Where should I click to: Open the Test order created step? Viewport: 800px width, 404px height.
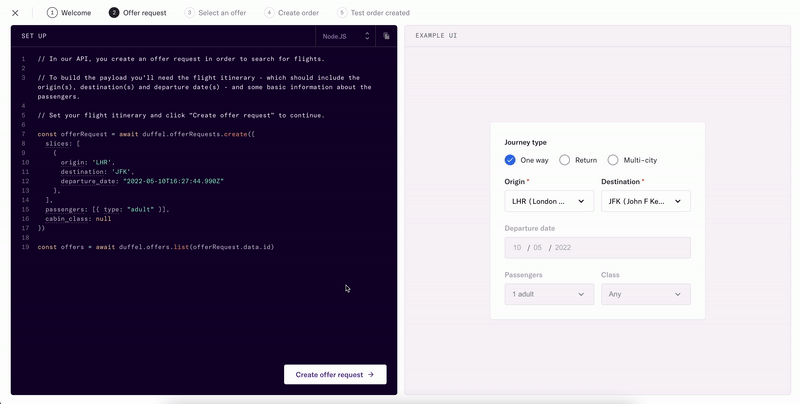tap(373, 13)
